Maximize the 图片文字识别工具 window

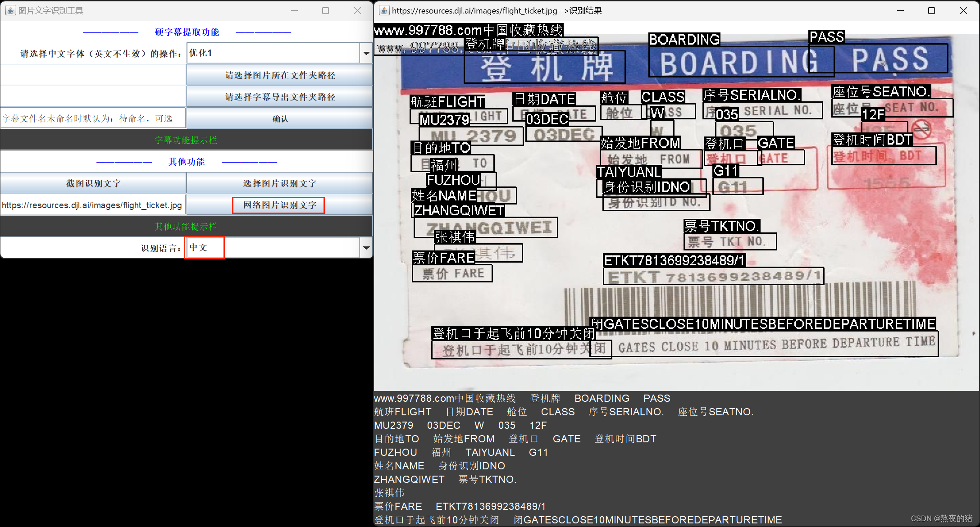click(x=326, y=10)
